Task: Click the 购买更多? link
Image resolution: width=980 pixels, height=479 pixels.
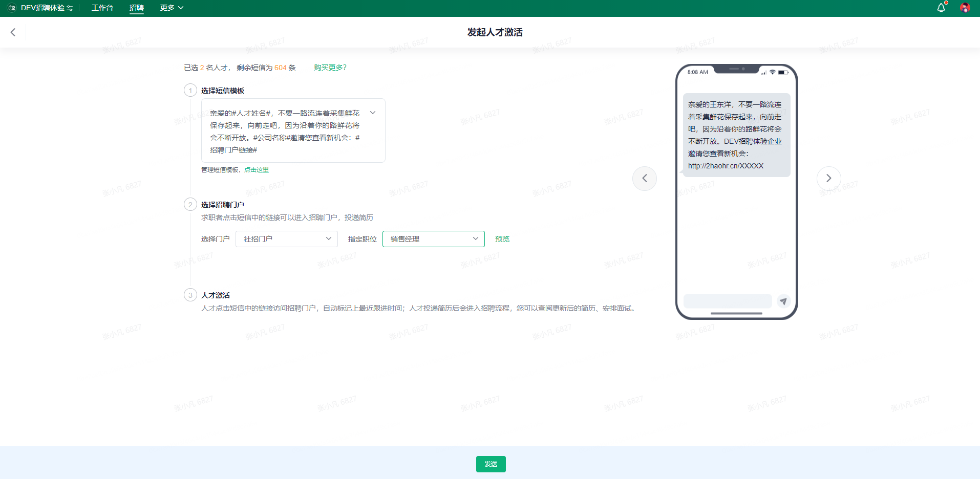Action: tap(330, 68)
